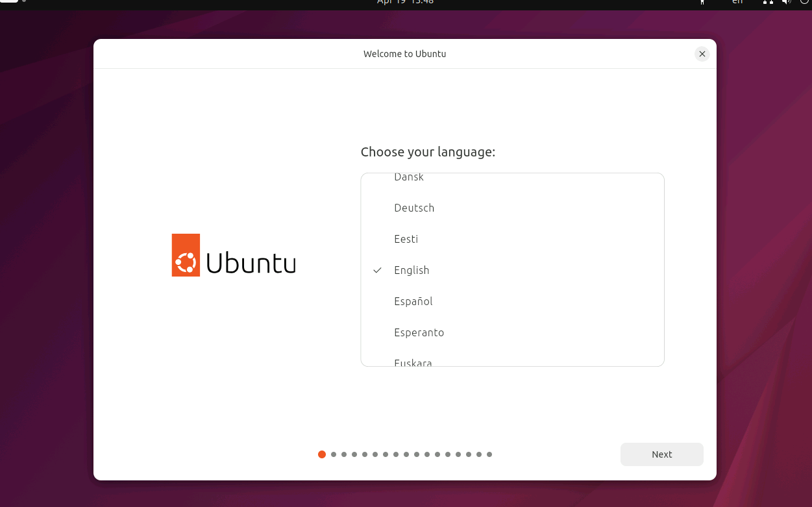Screen dimensions: 812x507
Task: Click the Ubuntu logo in the dialog
Action: pyautogui.click(x=233, y=255)
